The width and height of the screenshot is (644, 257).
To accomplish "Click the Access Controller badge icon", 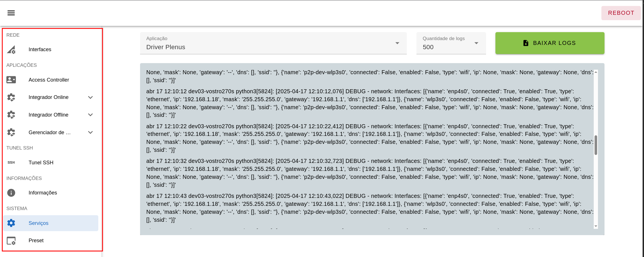I will coord(11,80).
